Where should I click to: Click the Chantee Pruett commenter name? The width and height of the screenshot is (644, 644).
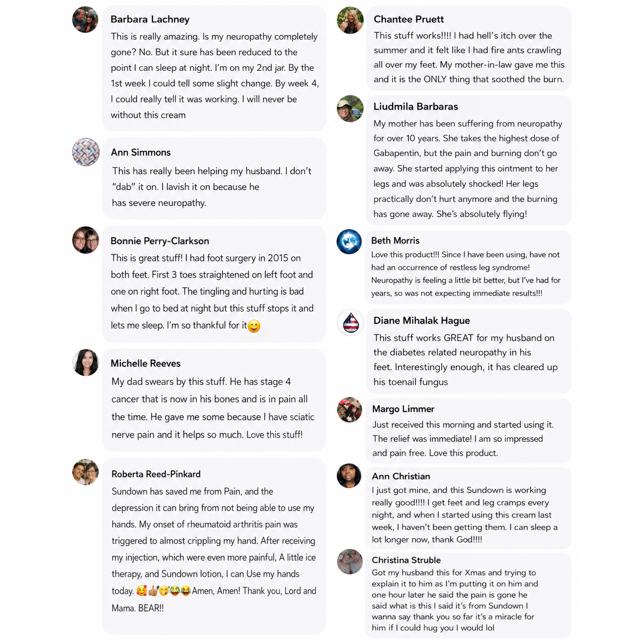[409, 19]
